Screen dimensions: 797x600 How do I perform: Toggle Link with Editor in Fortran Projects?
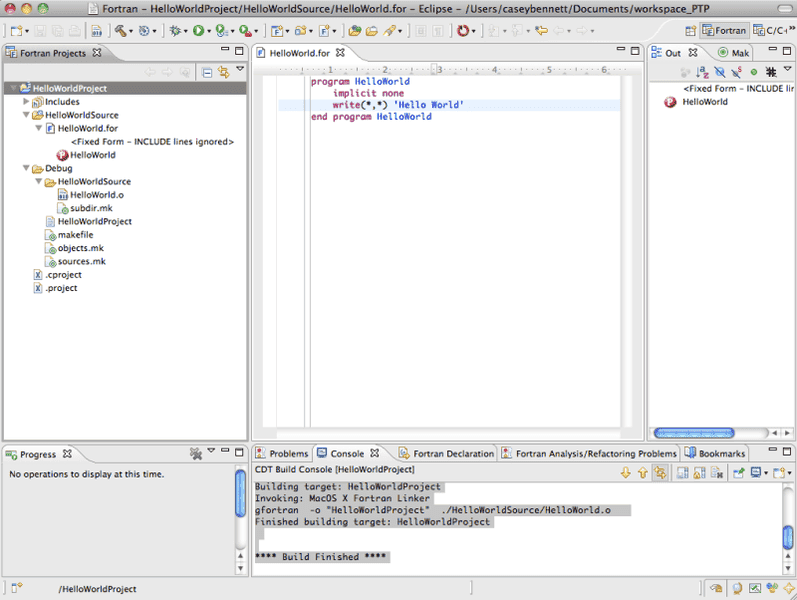tap(223, 72)
